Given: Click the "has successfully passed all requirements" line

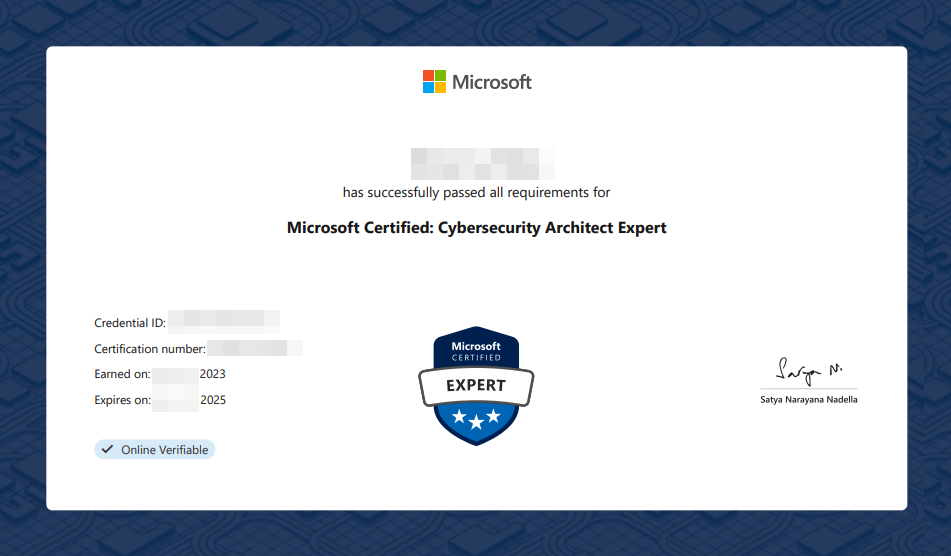Looking at the screenshot, I should (x=476, y=192).
